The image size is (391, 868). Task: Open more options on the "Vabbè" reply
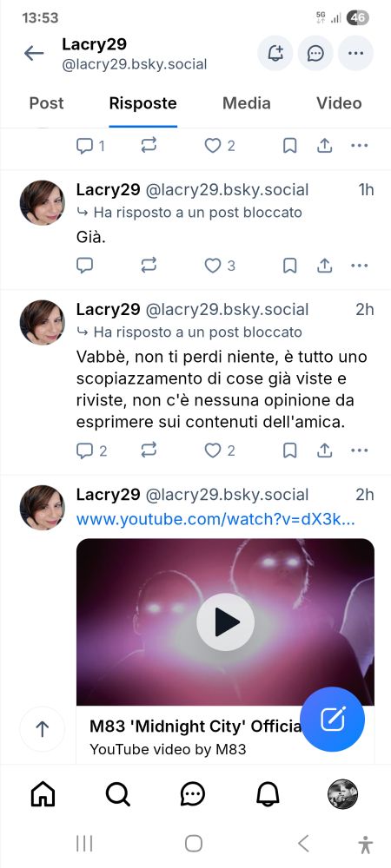tap(360, 450)
